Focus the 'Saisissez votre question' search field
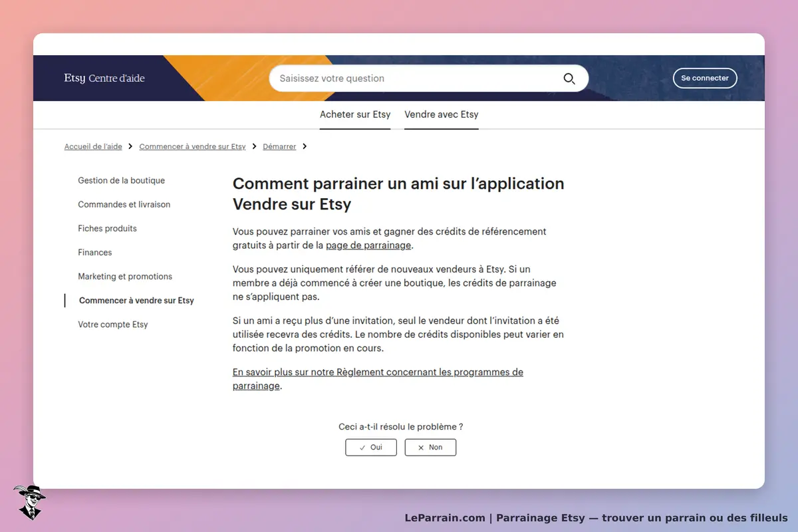This screenshot has width=798, height=532. tap(429, 78)
